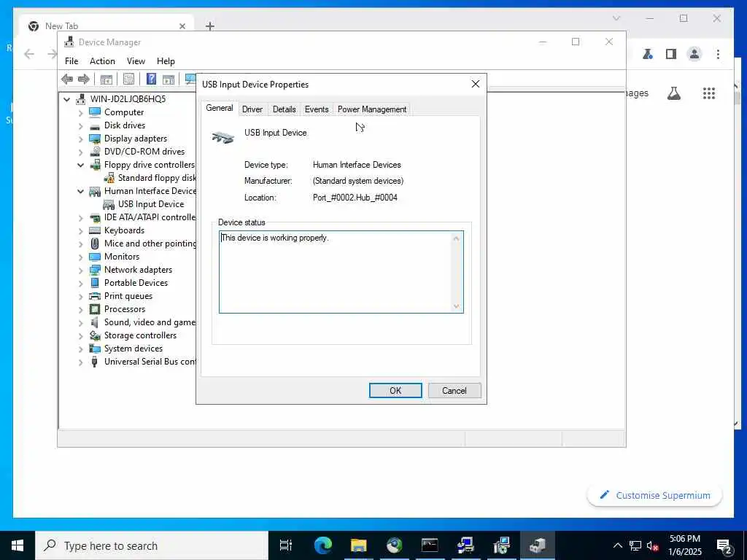The width and height of the screenshot is (747, 560).
Task: Select the Storage controllers tree item
Action: pyautogui.click(x=140, y=335)
